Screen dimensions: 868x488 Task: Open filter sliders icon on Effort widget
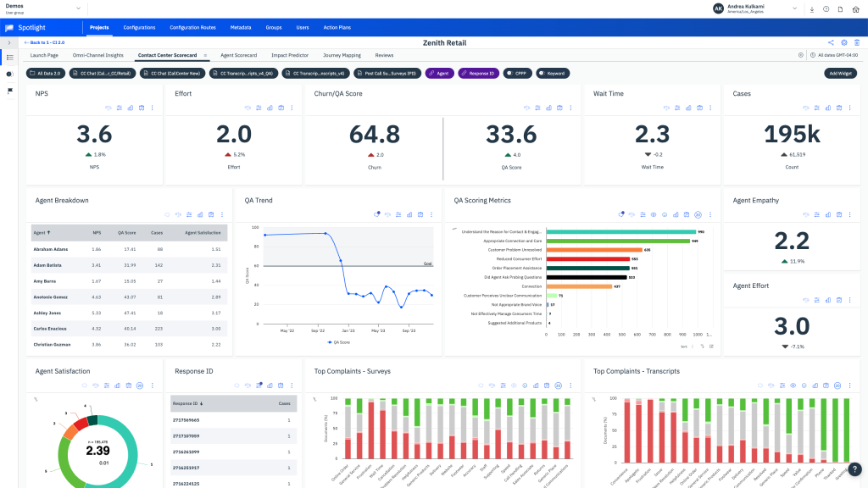click(259, 108)
